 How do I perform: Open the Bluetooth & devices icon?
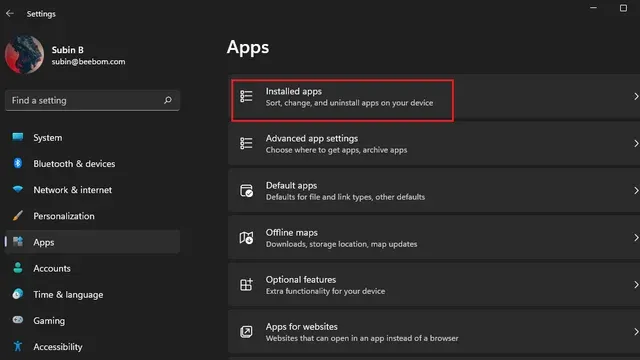[x=18, y=163]
